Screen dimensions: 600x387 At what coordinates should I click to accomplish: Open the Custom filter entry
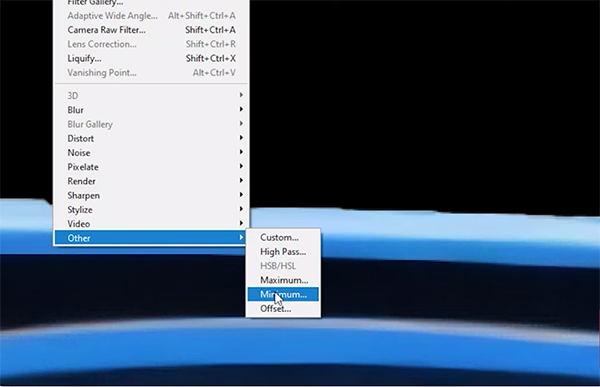pyautogui.click(x=283, y=237)
